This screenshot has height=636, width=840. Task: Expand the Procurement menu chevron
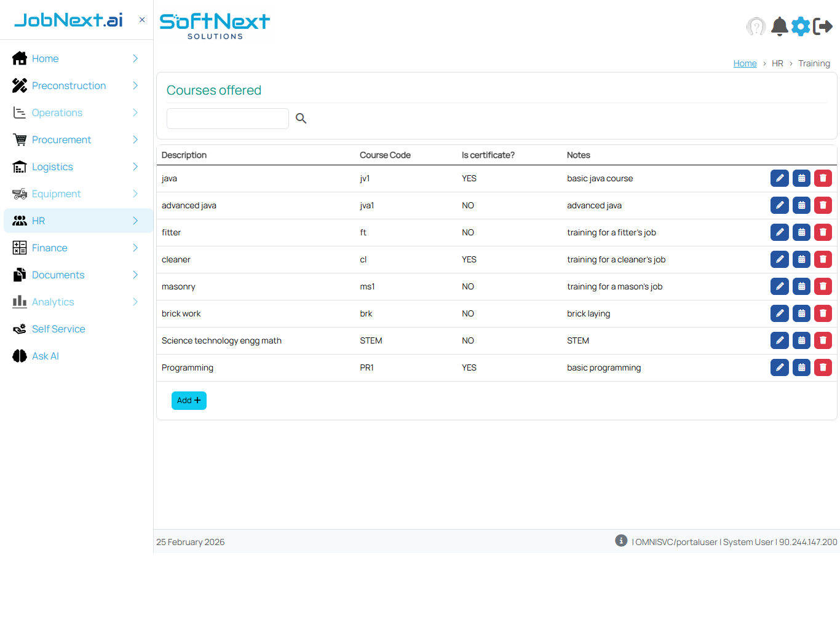[x=135, y=139]
